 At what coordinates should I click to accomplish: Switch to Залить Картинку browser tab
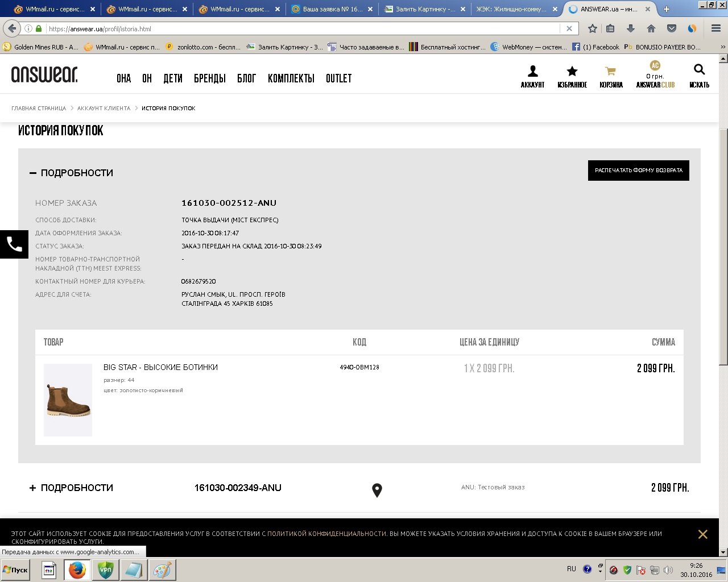[x=425, y=9]
